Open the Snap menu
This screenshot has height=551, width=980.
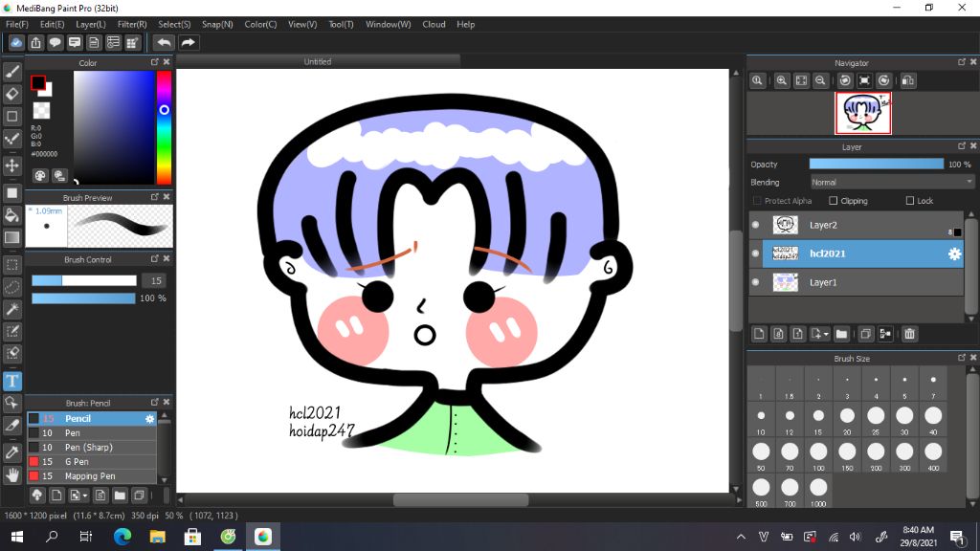pyautogui.click(x=217, y=24)
